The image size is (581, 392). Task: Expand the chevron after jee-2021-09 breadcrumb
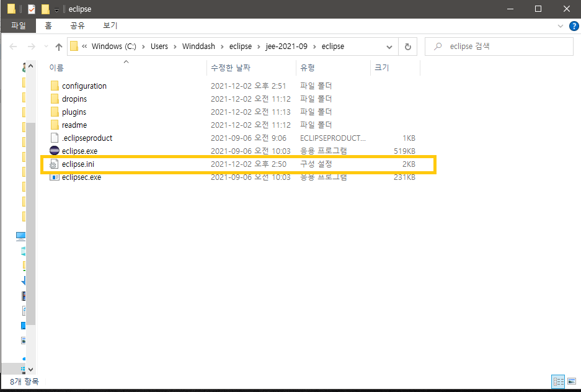pos(314,47)
